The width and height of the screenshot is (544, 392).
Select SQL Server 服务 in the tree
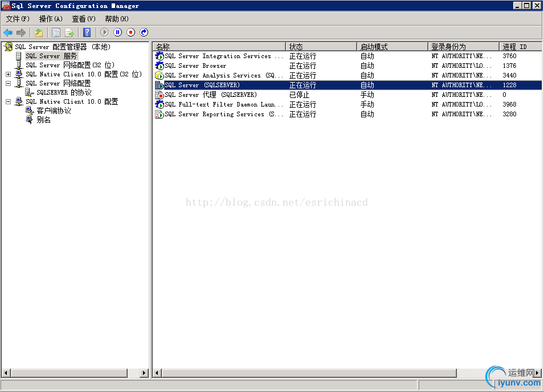[51, 56]
